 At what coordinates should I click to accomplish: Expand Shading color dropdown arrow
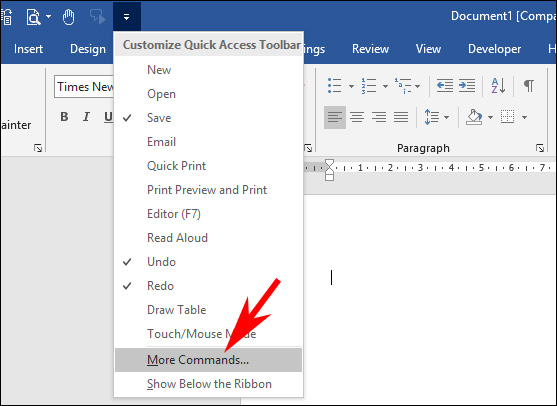point(491,118)
